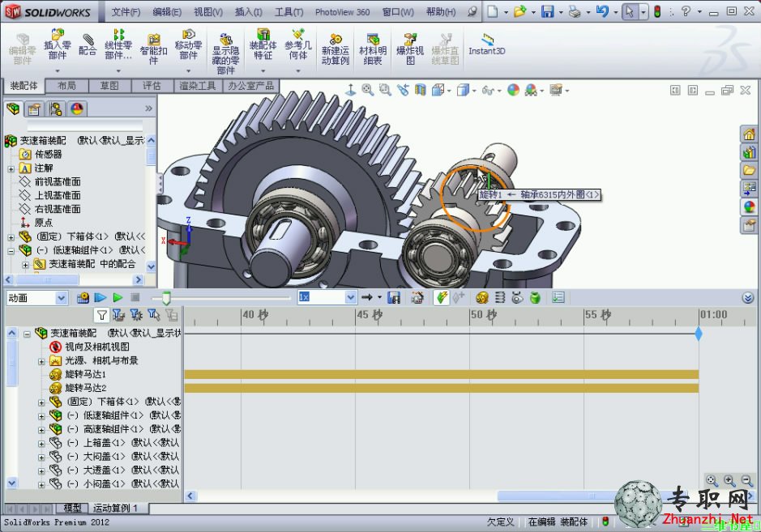This screenshot has width=761, height=532.
Task: Select 旋转马达1 in the motion tree
Action: [x=85, y=374]
